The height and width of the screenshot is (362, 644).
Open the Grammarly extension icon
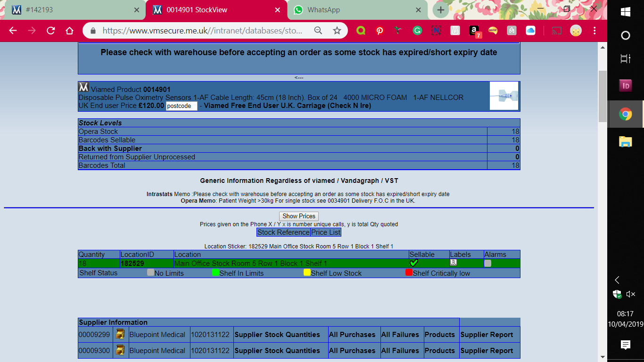pyautogui.click(x=417, y=31)
